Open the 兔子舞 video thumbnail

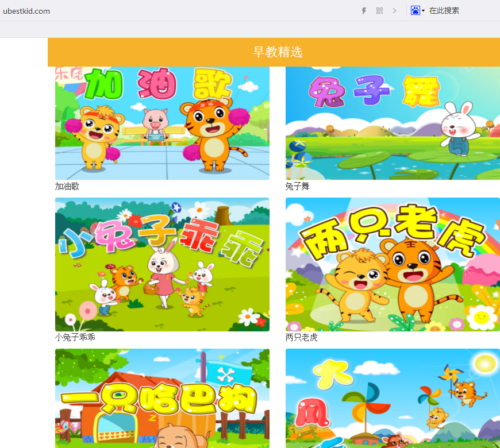(393, 123)
